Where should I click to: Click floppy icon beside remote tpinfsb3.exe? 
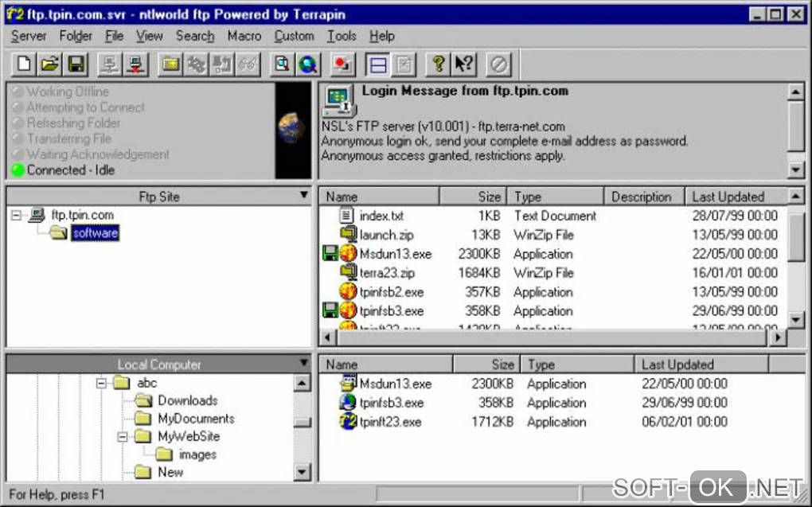coord(330,310)
